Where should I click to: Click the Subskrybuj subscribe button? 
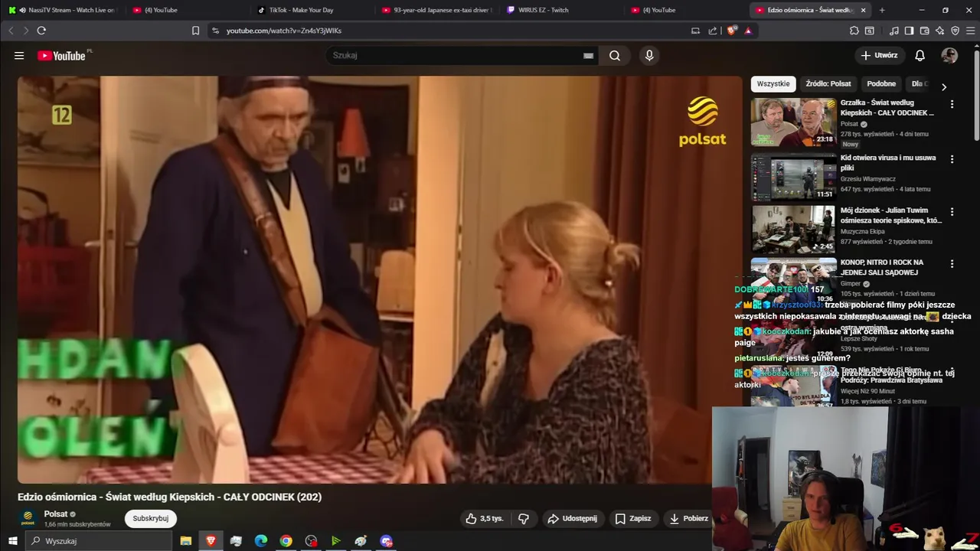pos(151,518)
